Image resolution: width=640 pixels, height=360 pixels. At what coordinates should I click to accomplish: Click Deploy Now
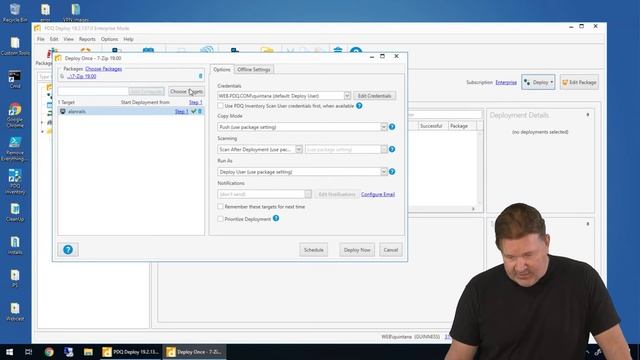(x=357, y=250)
